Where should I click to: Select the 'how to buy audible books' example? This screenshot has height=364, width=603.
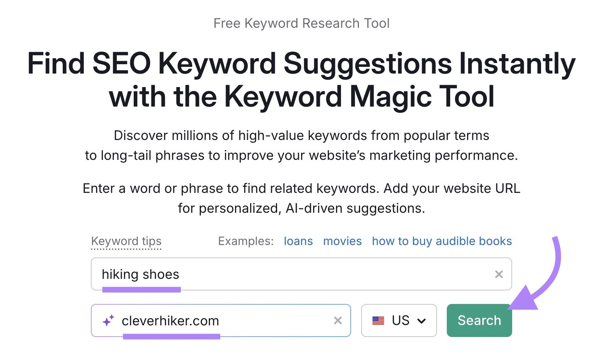[442, 241]
